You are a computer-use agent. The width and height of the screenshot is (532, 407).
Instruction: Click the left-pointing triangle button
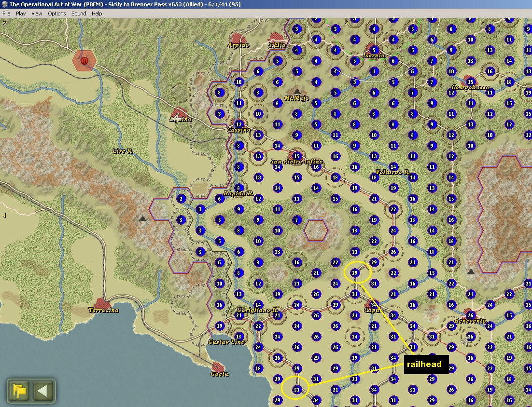pyautogui.click(x=43, y=391)
